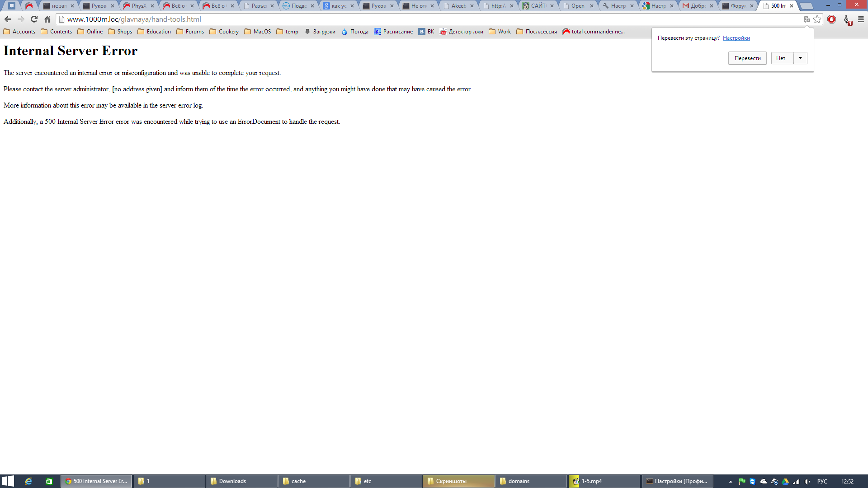The image size is (868, 488).
Task: Open the Education bookmarks folder
Action: click(154, 32)
